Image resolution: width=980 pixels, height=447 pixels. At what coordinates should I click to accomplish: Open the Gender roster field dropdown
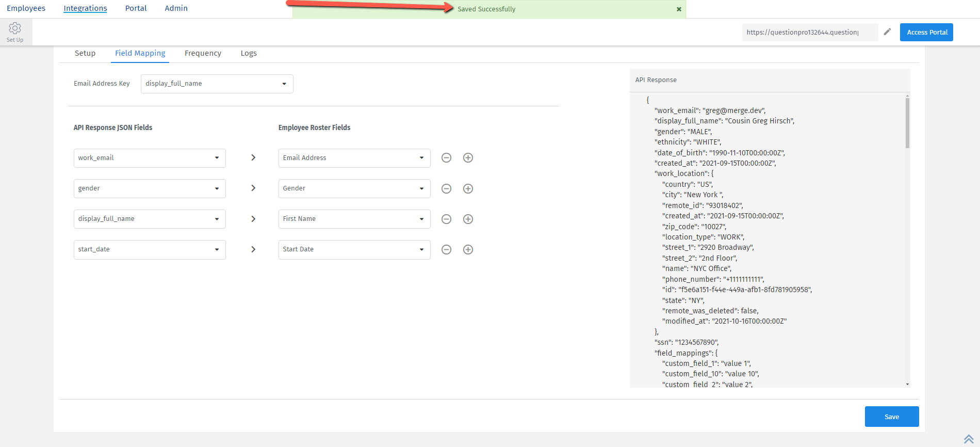pos(354,188)
